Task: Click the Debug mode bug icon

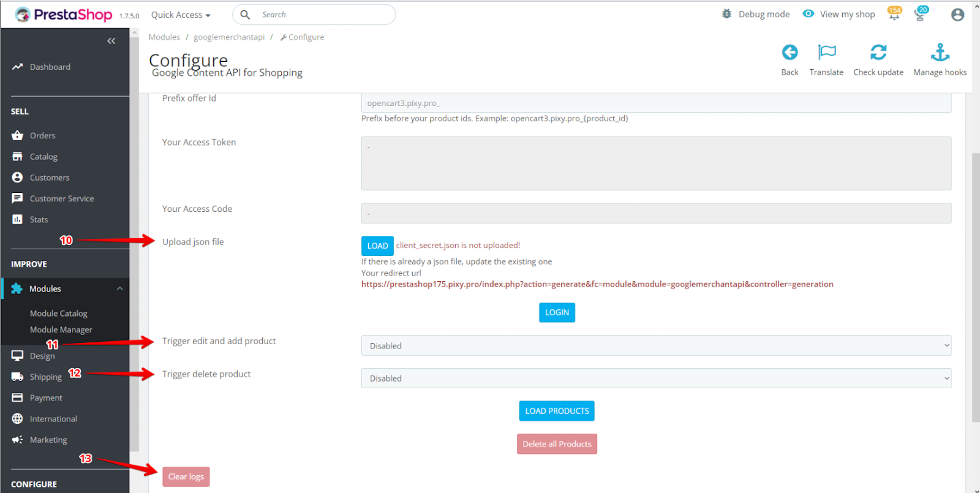Action: (x=726, y=14)
